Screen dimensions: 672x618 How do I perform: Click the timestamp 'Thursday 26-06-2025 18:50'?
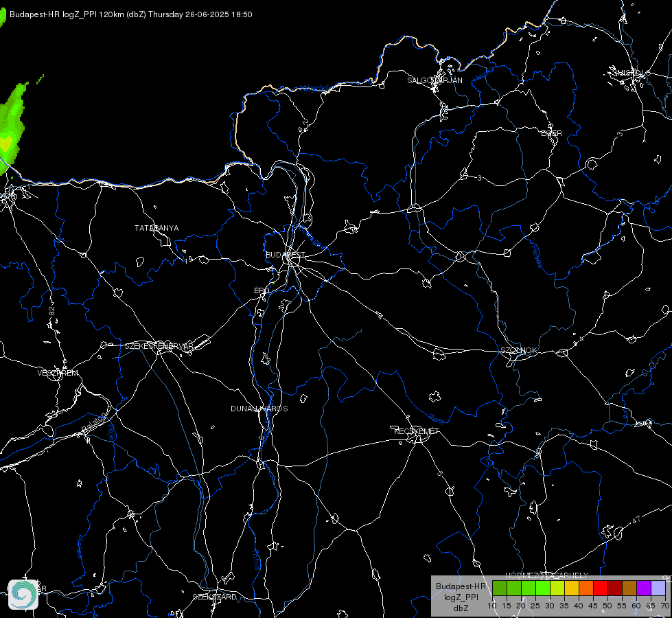(x=200, y=14)
